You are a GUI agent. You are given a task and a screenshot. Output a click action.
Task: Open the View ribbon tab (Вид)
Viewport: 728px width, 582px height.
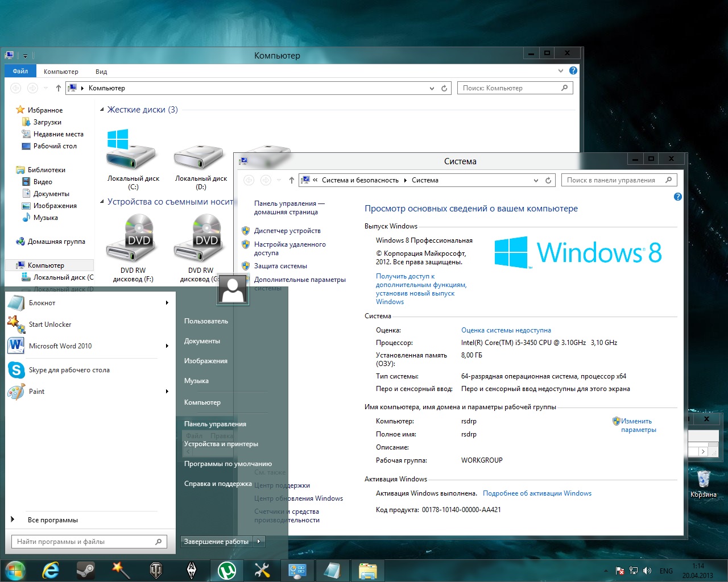click(101, 72)
